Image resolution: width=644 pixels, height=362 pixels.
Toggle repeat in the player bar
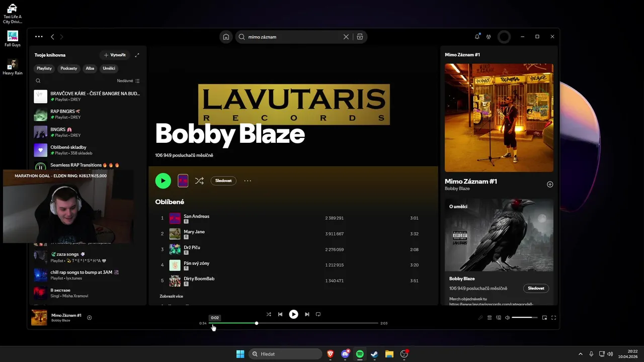(x=318, y=314)
